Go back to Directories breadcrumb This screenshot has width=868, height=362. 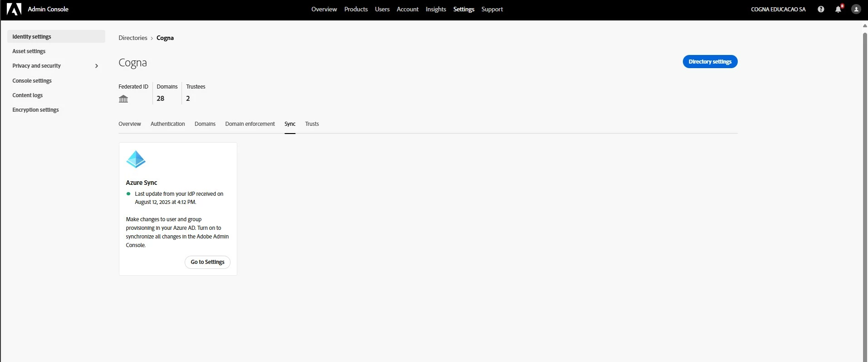(x=133, y=38)
